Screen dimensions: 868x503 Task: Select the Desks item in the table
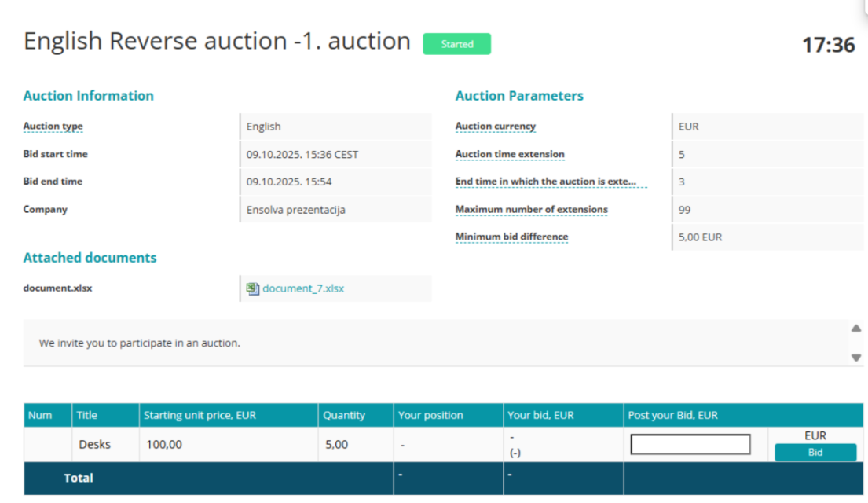pyautogui.click(x=95, y=444)
